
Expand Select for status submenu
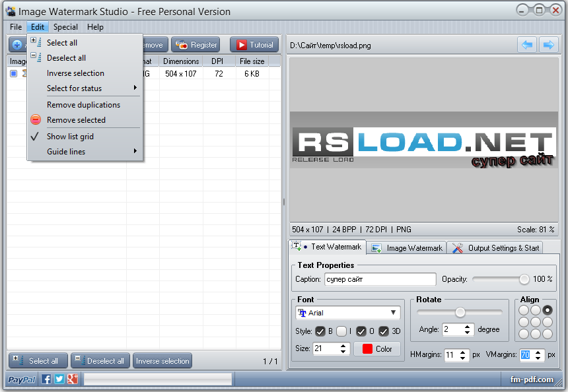pyautogui.click(x=85, y=88)
